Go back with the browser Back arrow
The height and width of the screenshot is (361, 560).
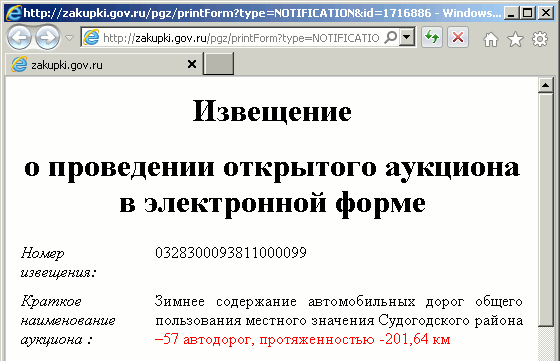coord(19,37)
